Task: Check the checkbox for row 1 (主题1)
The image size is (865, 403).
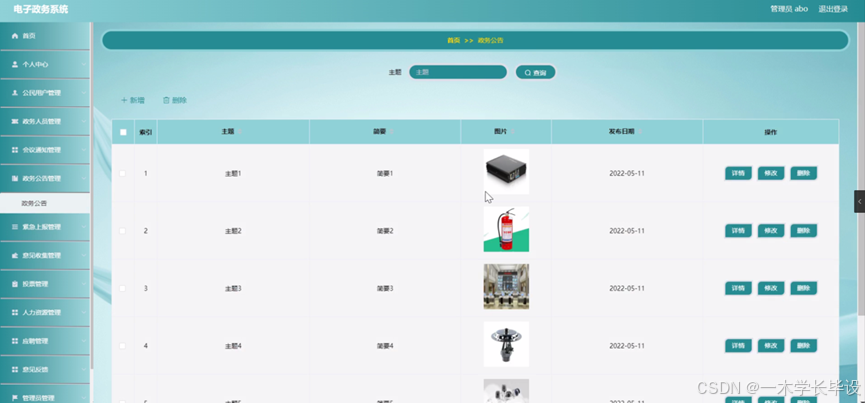Action: point(122,174)
